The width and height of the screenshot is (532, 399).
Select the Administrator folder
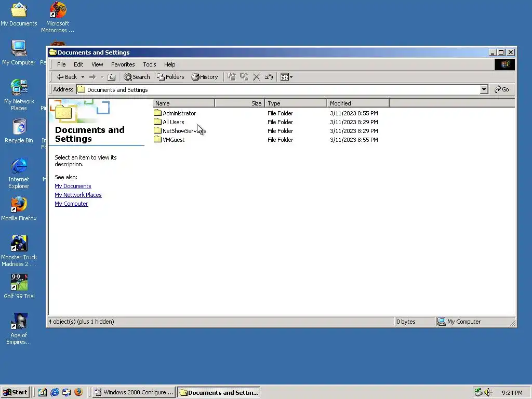click(175, 113)
